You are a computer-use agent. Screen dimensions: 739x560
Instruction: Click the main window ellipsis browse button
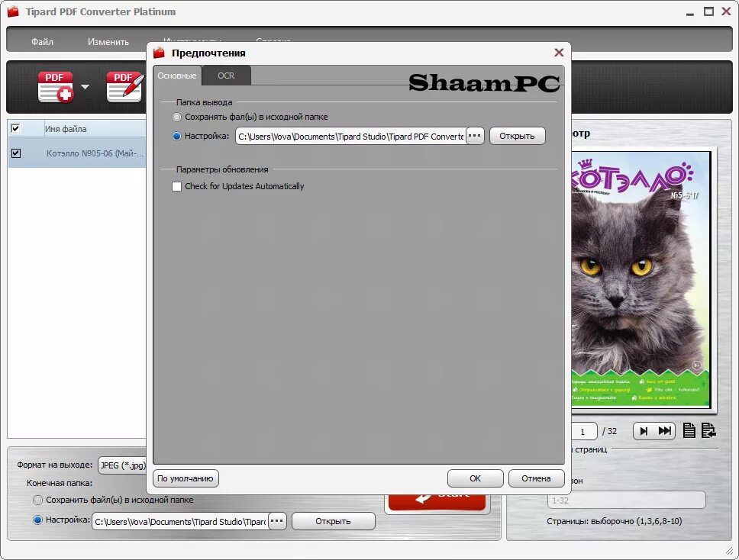pyautogui.click(x=277, y=521)
